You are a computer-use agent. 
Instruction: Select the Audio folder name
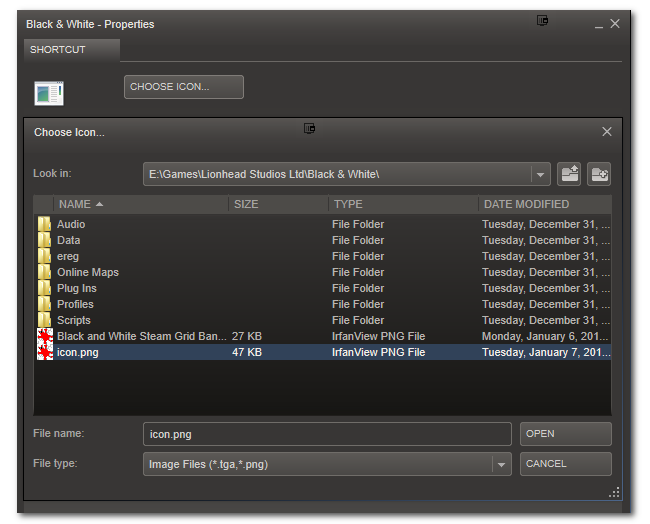71,224
